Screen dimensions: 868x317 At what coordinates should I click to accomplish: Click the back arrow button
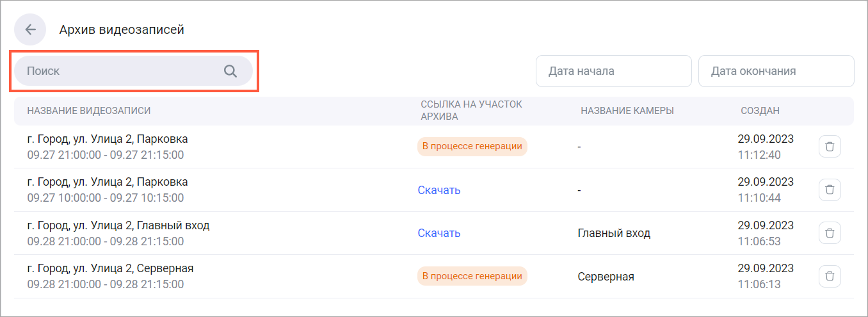click(30, 29)
